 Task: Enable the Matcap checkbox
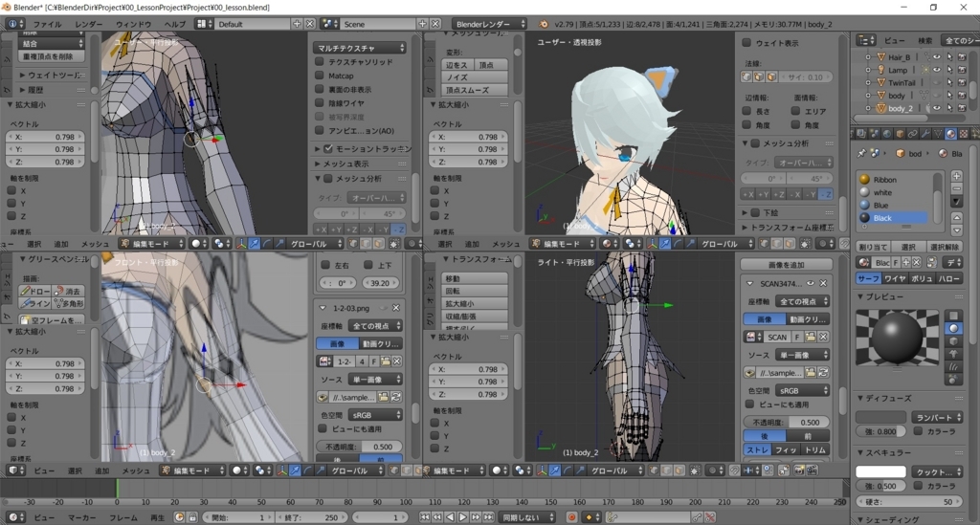coord(320,75)
